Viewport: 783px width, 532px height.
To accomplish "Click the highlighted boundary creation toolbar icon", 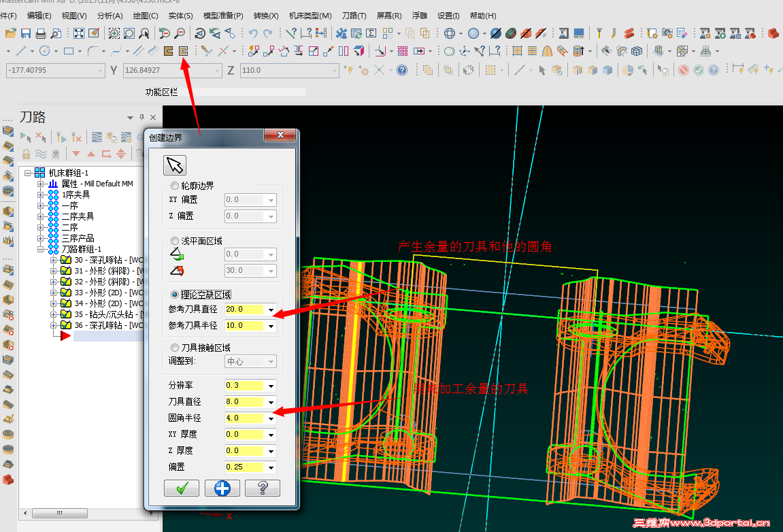I will pyautogui.click(x=182, y=50).
